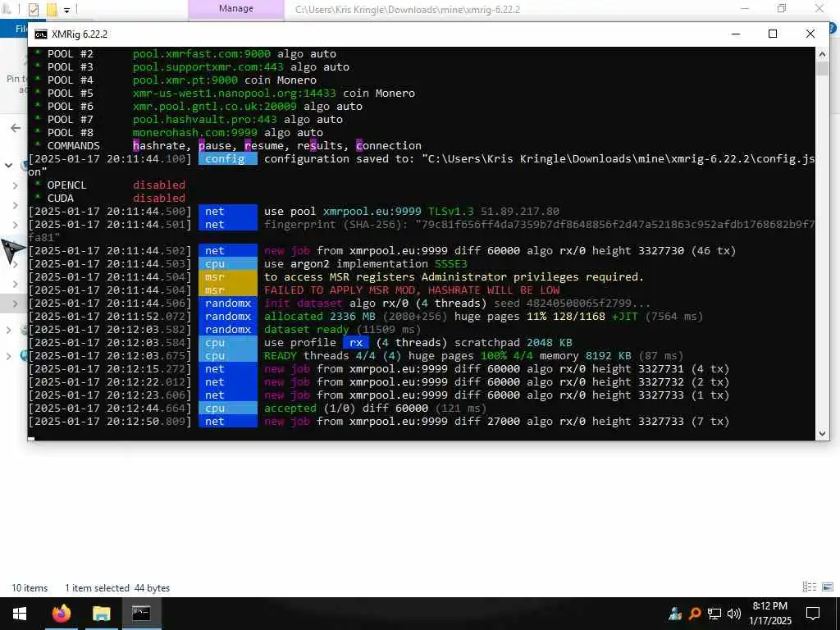
Task: Click the IP address 51.89.217.80
Action: [519, 211]
